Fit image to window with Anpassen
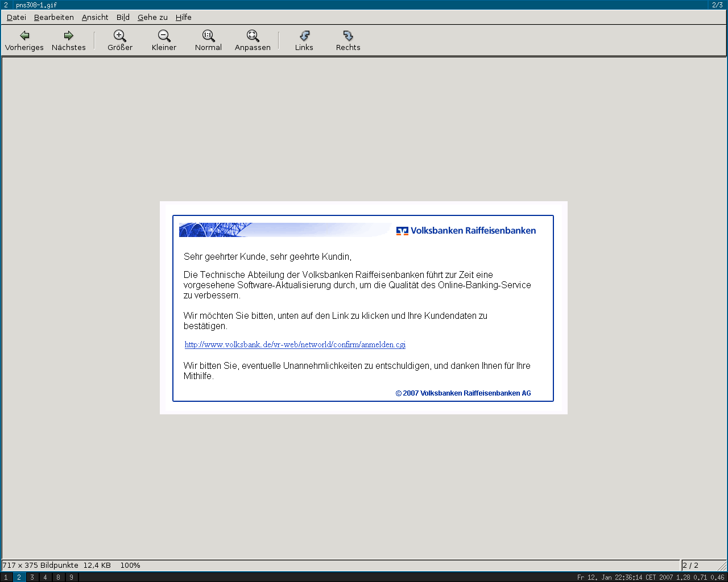The width and height of the screenshot is (728, 582). (x=253, y=41)
